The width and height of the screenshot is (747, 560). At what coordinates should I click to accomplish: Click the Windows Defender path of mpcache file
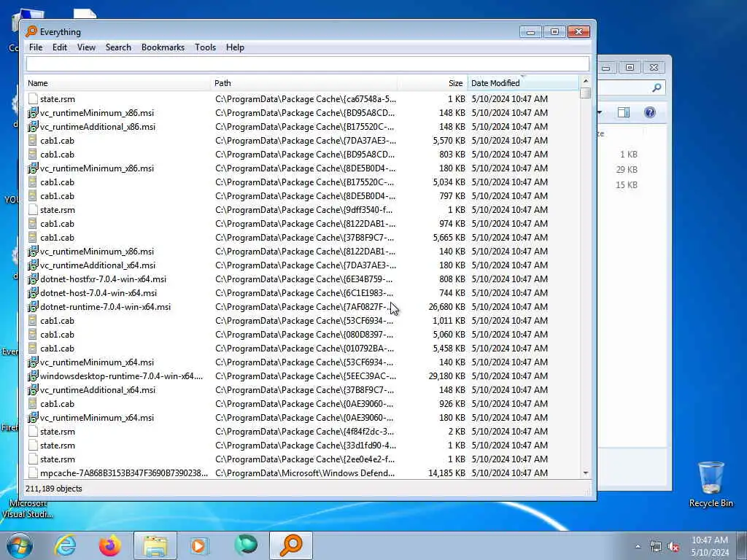click(305, 472)
